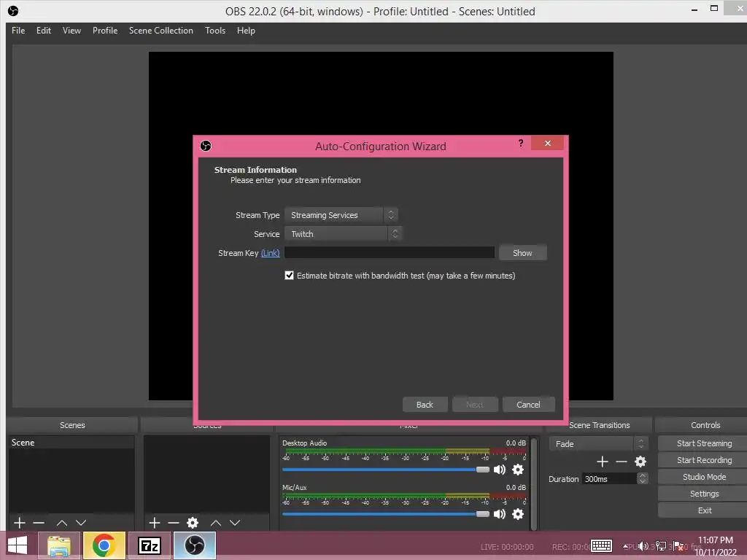Mute the Mic/Aux speaker icon

(499, 514)
